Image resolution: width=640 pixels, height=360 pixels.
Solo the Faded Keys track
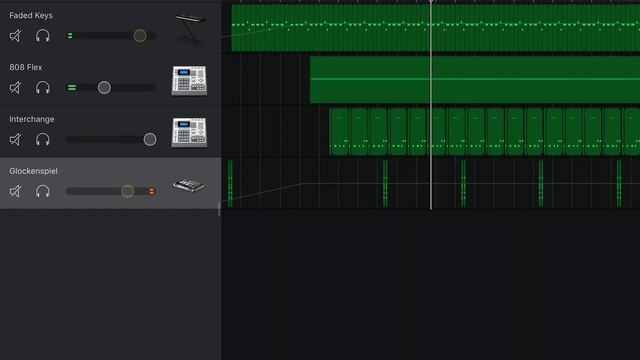click(42, 36)
